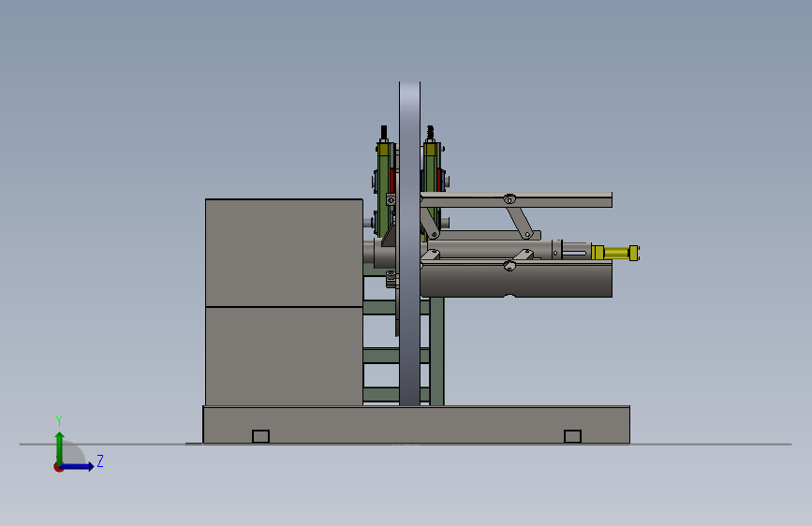The image size is (812, 526).
Task: Select the upper horizontal support arm
Action: 516,200
